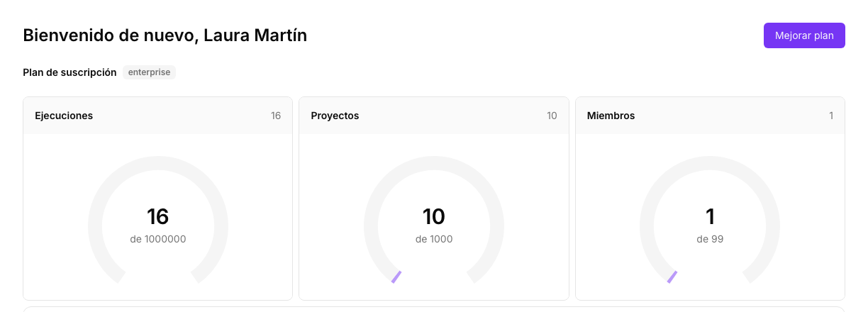
Task: Select the enterprise plan badge
Action: point(149,72)
